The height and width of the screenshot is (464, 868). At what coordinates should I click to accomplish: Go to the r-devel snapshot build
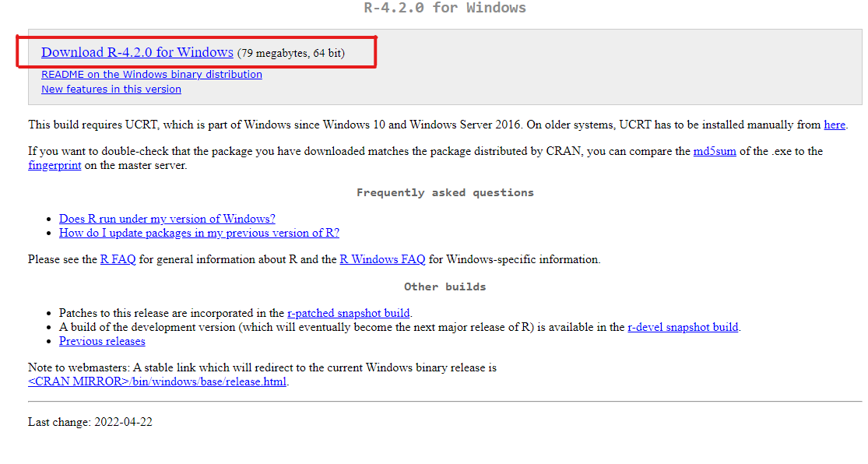[x=683, y=327]
